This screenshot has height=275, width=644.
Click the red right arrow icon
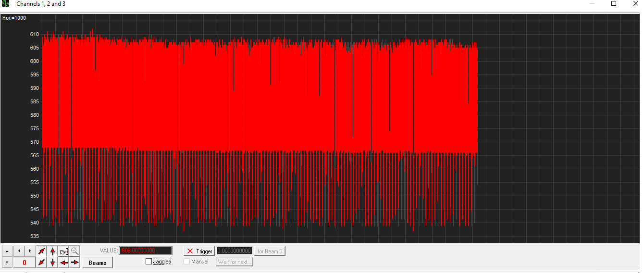[x=74, y=262]
